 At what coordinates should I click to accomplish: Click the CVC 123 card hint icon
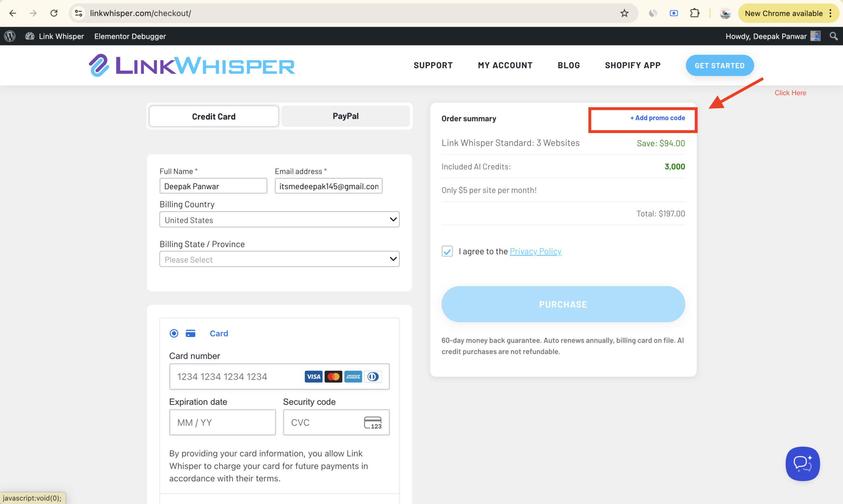[x=372, y=422]
